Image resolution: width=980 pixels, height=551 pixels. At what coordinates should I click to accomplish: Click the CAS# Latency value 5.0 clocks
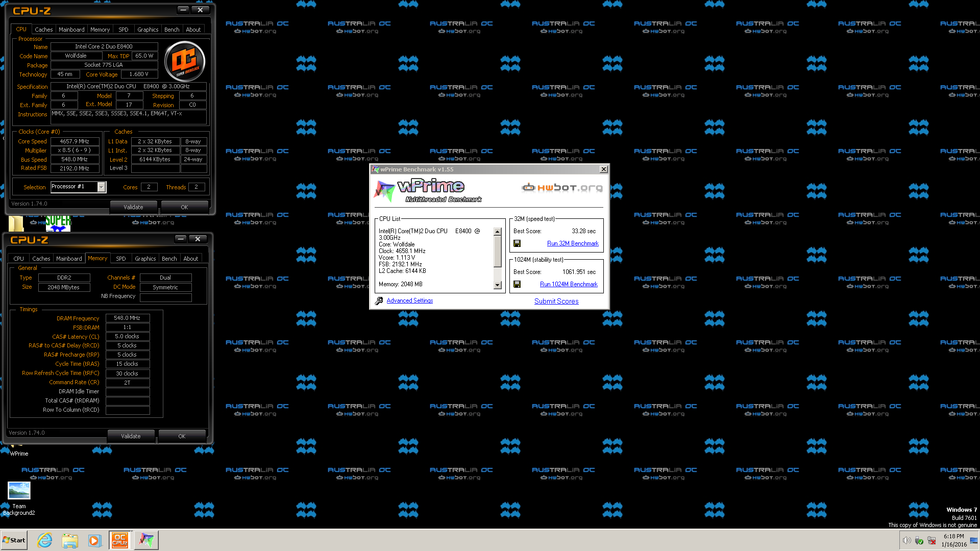pyautogui.click(x=127, y=337)
